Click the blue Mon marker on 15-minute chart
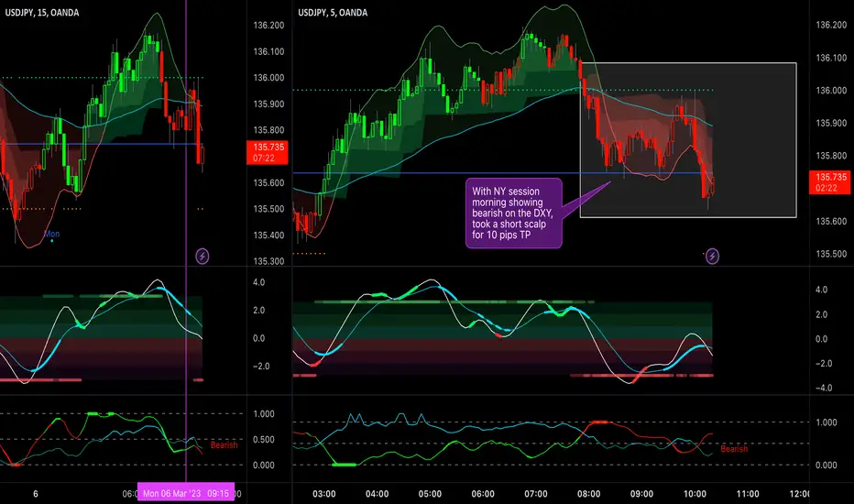The width and height of the screenshot is (854, 504). 51,235
